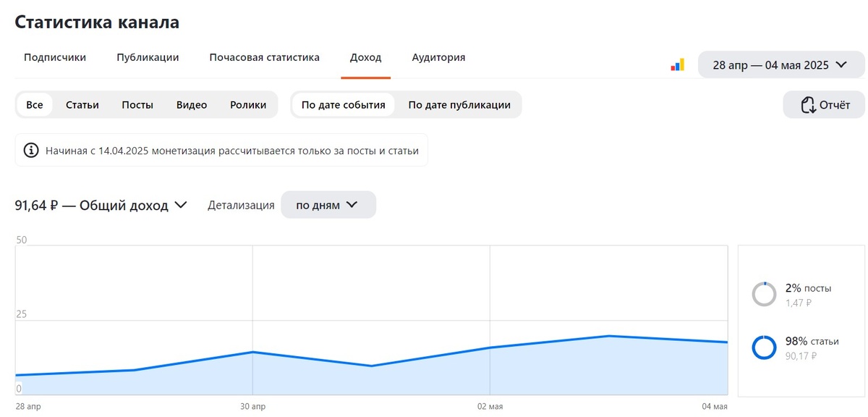Open Почасовая статистика tab

click(x=264, y=57)
